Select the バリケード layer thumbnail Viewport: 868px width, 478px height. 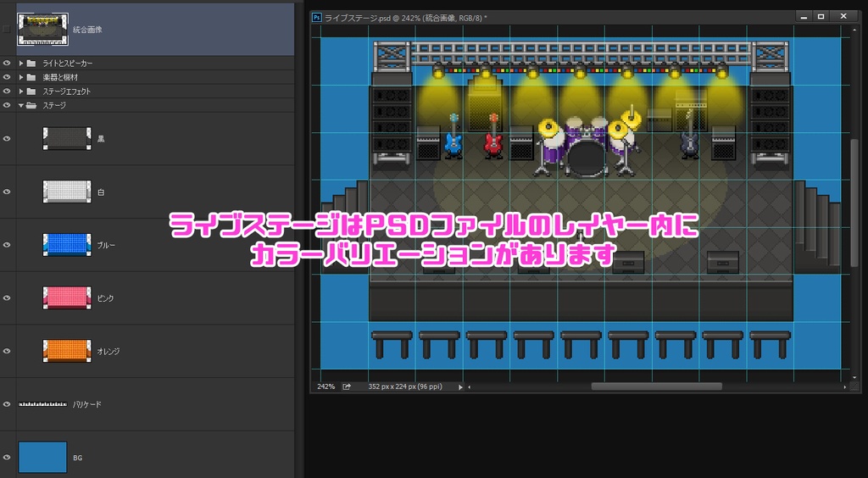click(x=42, y=404)
